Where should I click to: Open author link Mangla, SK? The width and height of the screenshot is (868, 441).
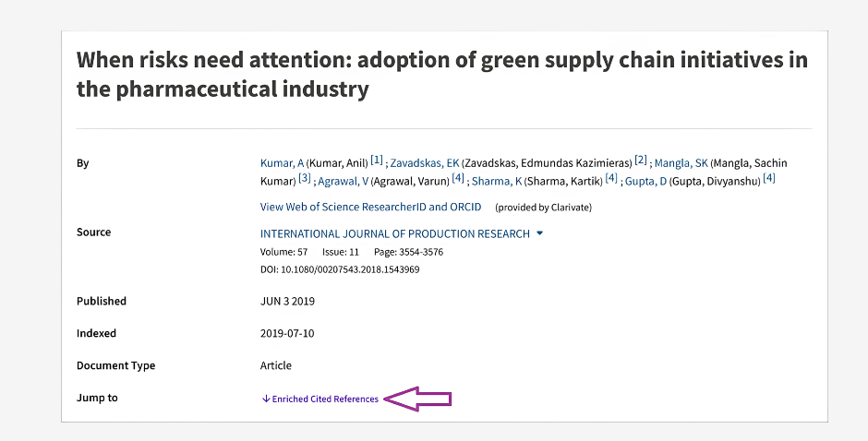[x=681, y=163]
